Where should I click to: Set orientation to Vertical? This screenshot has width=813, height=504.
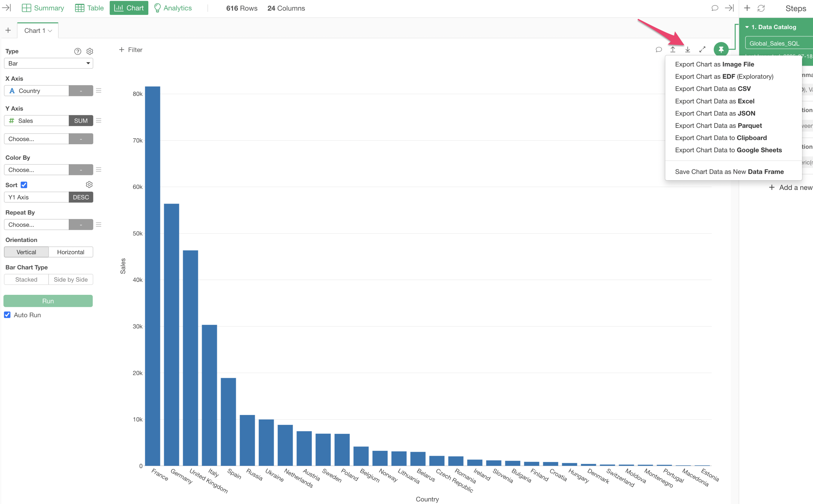(x=26, y=252)
